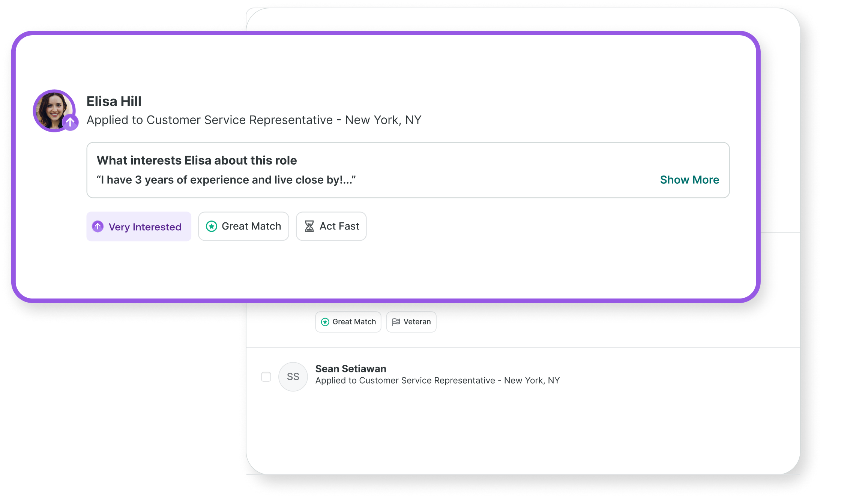
Task: Open Elisa Hill's name link
Action: tap(114, 101)
